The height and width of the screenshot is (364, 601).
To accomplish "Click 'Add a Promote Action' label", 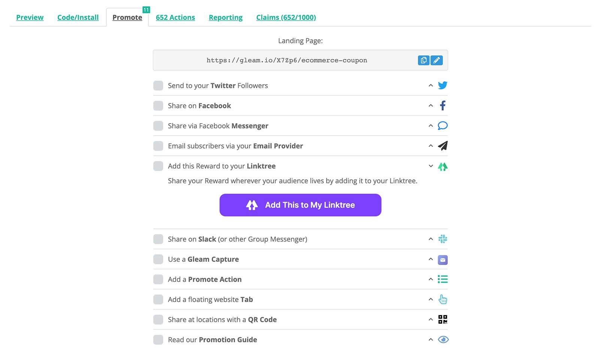I will (x=205, y=279).
